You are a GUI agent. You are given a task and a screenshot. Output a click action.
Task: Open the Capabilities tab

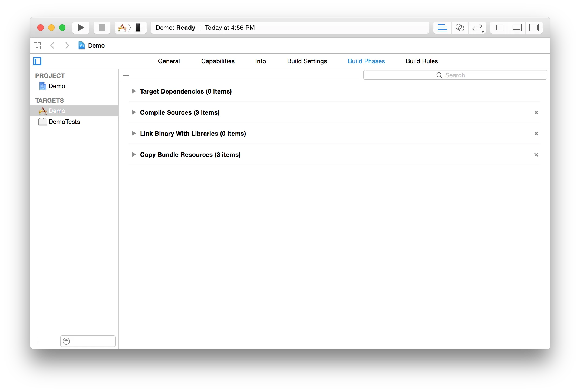[x=218, y=61]
